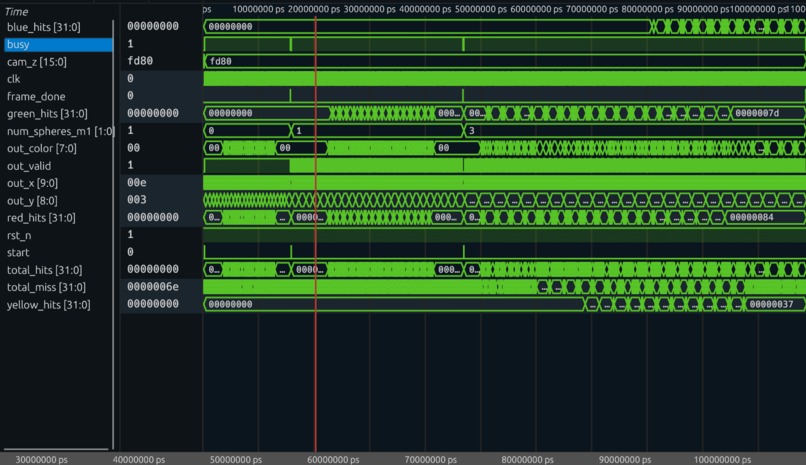Viewport: 806px width, 465px height.
Task: Click the 30000000 ps overview bar label
Action: coord(41,459)
